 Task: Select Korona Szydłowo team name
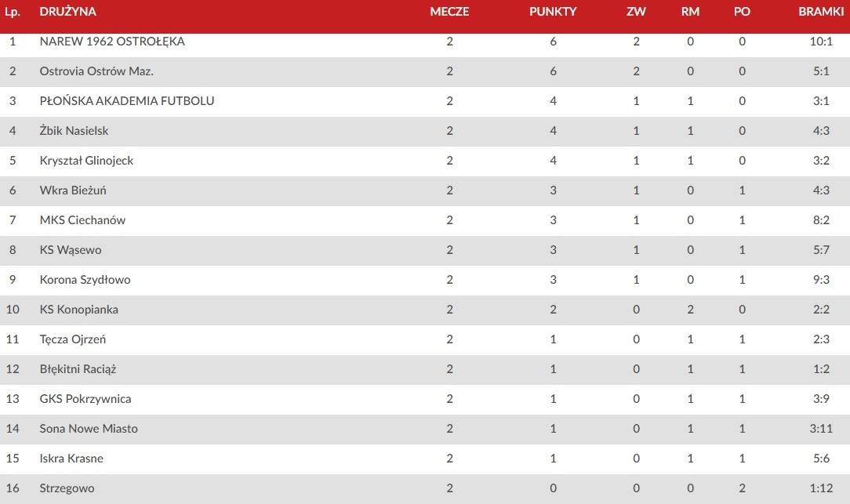pos(85,280)
